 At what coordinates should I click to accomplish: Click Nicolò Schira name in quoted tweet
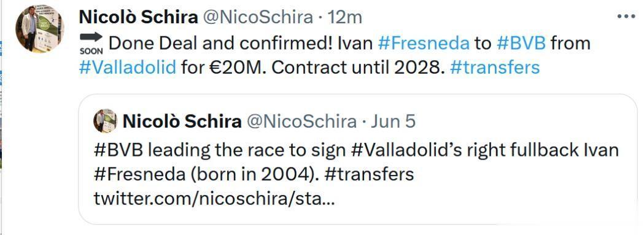(182, 121)
